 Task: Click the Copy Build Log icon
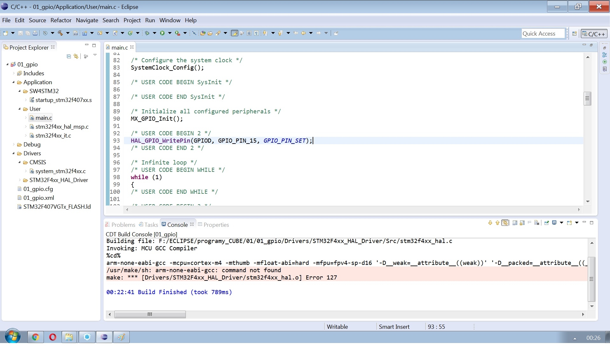[515, 223]
